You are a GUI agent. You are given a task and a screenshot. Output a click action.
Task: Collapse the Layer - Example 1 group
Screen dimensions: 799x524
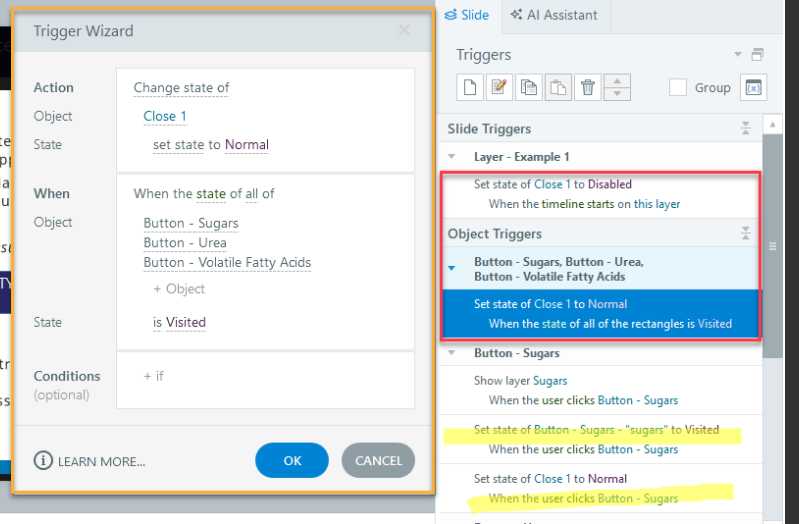click(x=452, y=157)
